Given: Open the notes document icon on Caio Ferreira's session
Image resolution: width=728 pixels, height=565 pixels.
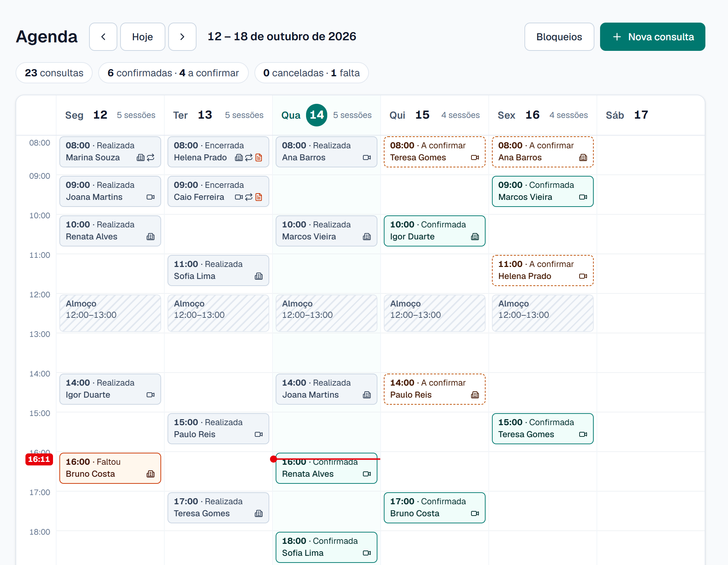Looking at the screenshot, I should (259, 197).
